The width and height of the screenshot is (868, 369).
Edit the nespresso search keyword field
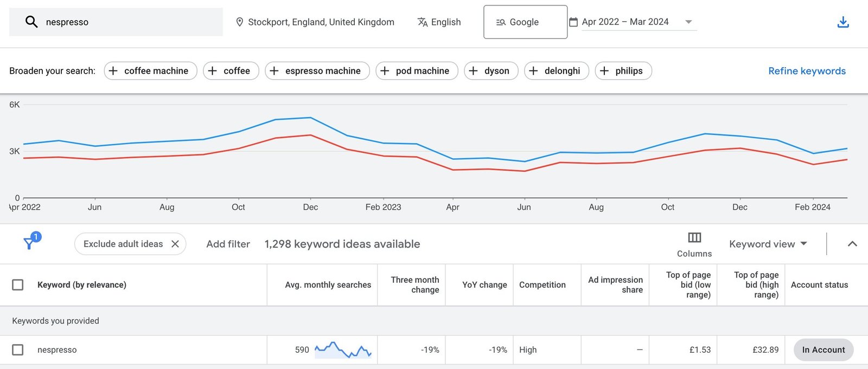[116, 22]
